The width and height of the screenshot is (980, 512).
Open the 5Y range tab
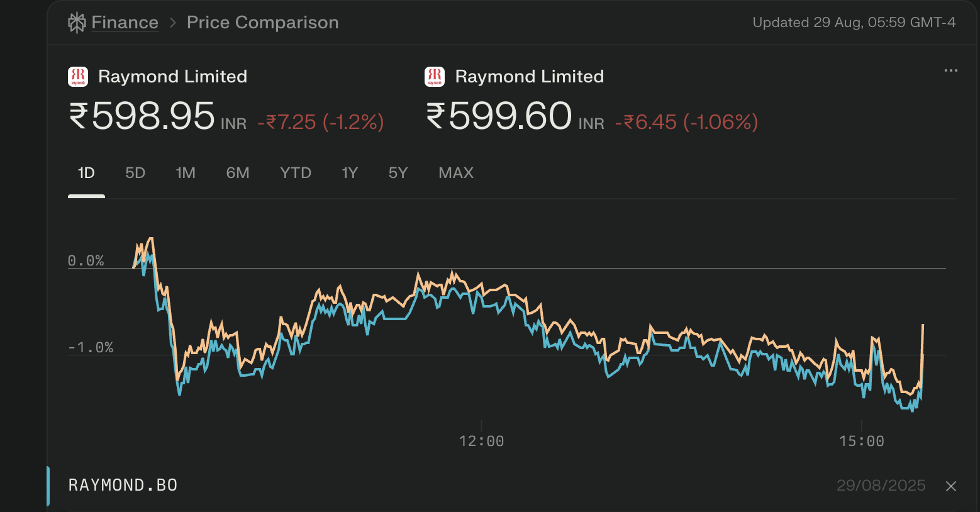[x=398, y=173]
